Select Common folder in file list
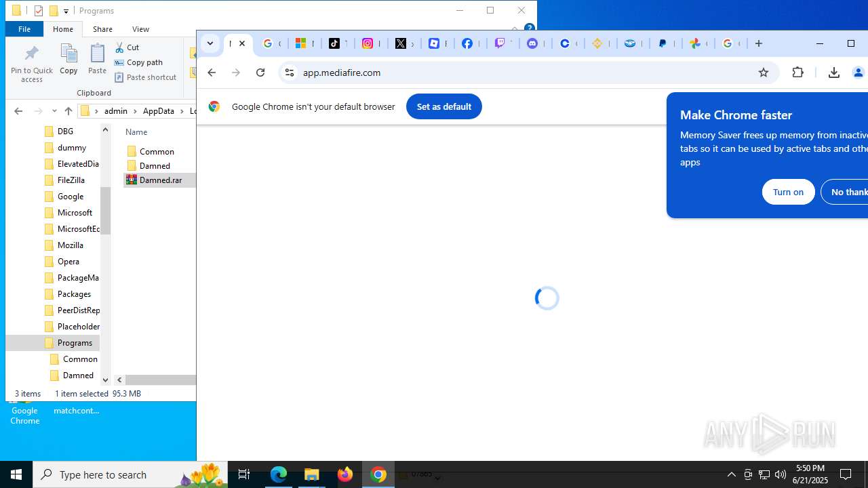The height and width of the screenshot is (488, 868). (157, 152)
